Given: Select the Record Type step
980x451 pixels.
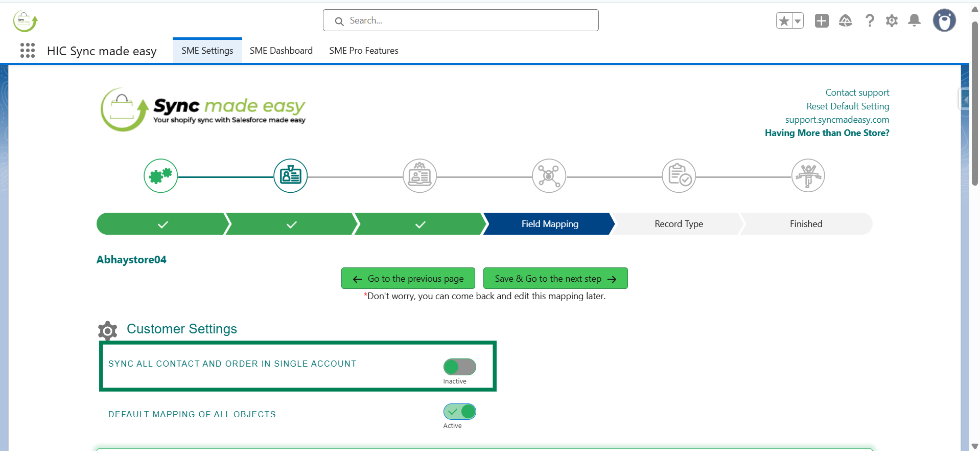Looking at the screenshot, I should click(x=679, y=224).
